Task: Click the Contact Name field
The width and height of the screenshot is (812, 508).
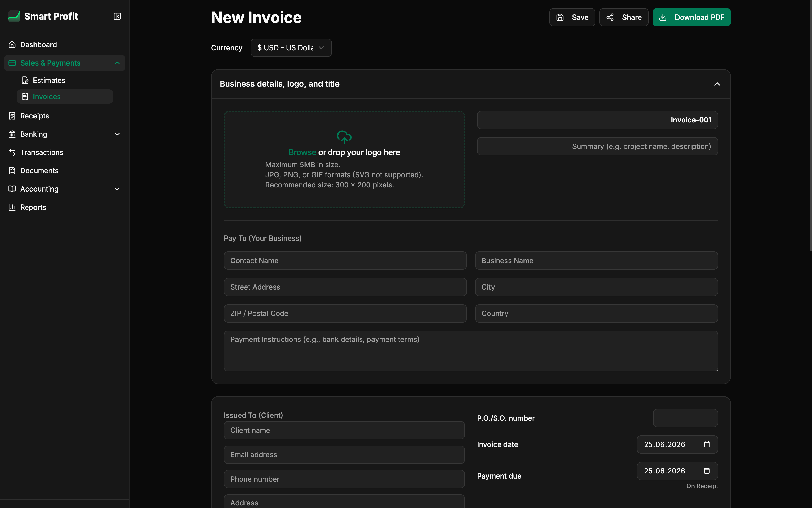Action: 345,260
